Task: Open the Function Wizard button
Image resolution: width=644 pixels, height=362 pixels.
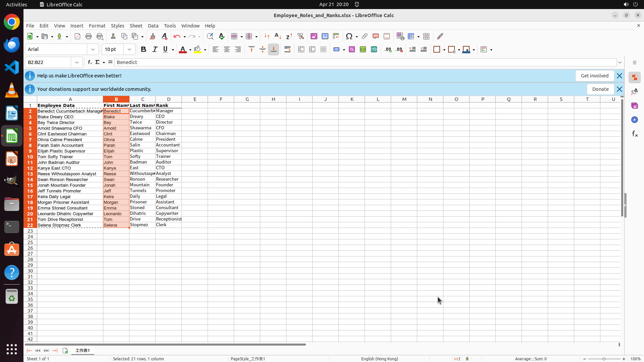Action: (x=90, y=62)
